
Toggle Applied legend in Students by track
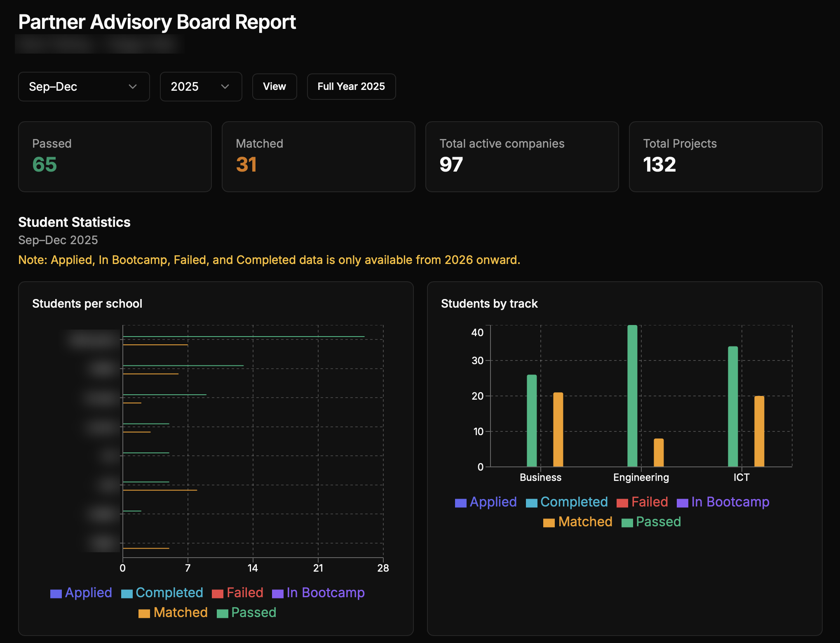[x=486, y=502]
